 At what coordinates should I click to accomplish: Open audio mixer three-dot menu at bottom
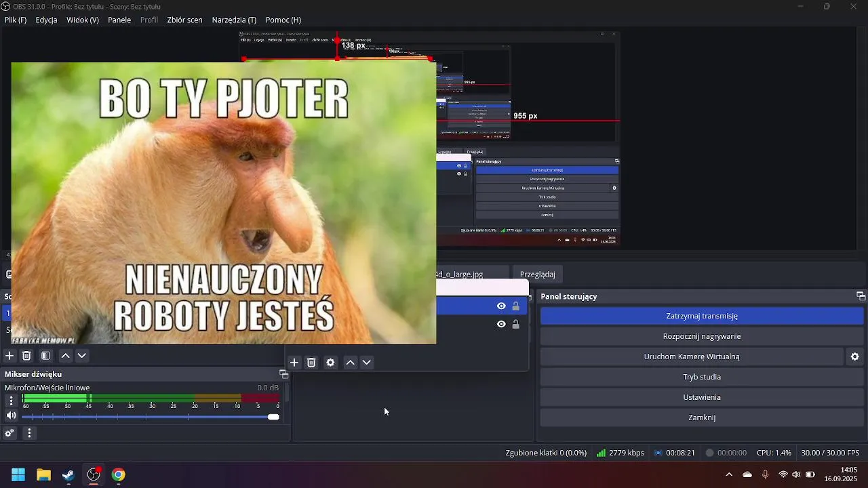tap(29, 433)
